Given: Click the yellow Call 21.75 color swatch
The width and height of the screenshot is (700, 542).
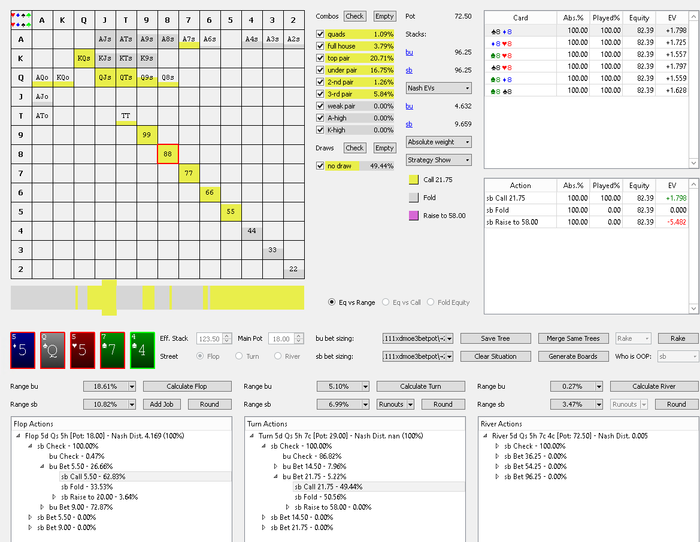Looking at the screenshot, I should (x=414, y=179).
